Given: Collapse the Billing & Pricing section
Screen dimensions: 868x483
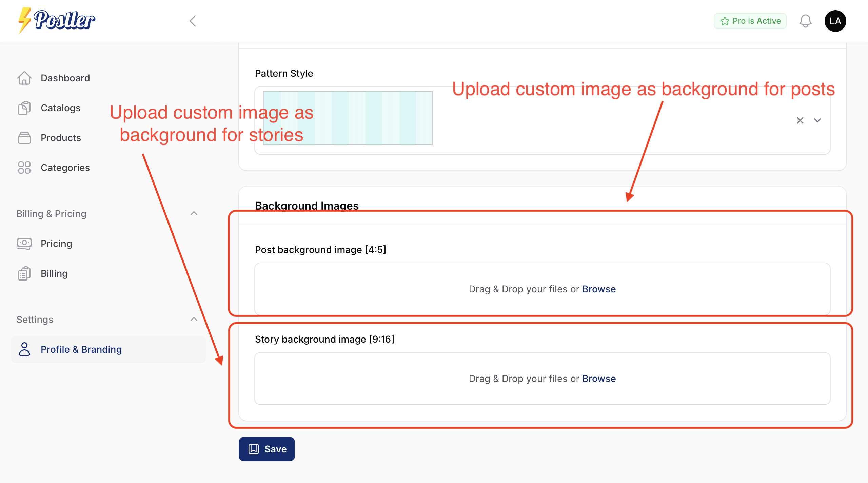Looking at the screenshot, I should tap(194, 214).
